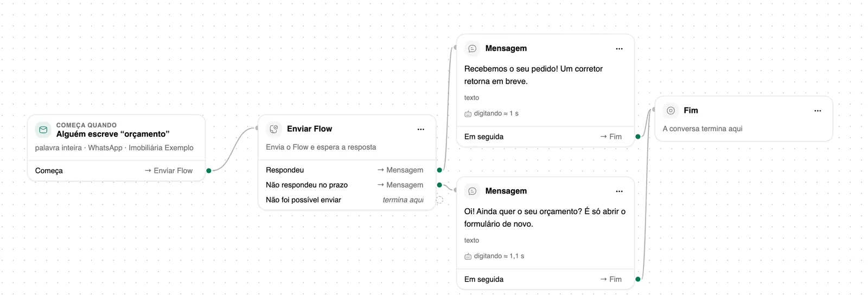Click 'texto' label on 'Recebemos' message node

point(471,98)
